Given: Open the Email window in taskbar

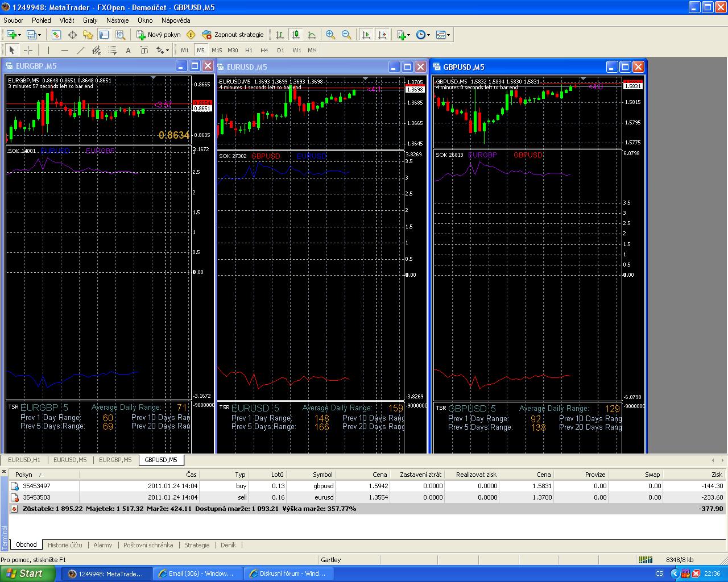Looking at the screenshot, I should (x=197, y=573).
